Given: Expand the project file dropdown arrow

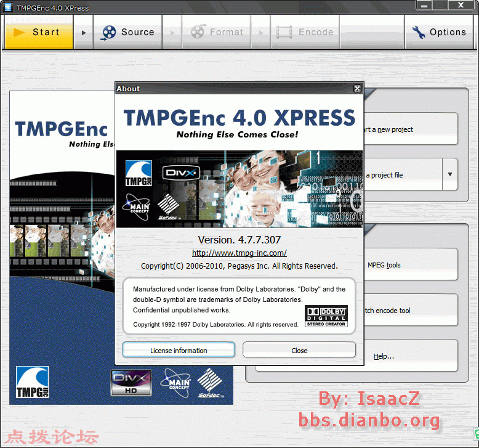Looking at the screenshot, I should 449,174.
